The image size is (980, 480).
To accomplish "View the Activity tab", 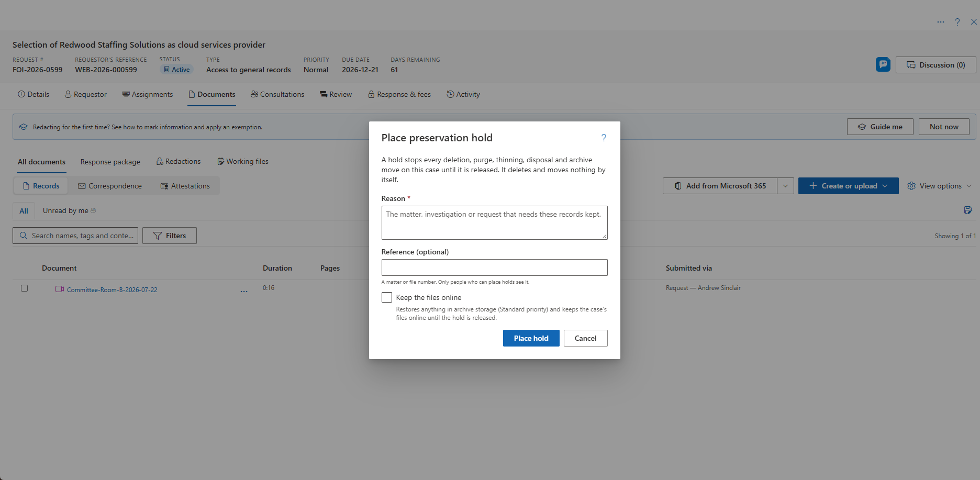I will pyautogui.click(x=463, y=94).
